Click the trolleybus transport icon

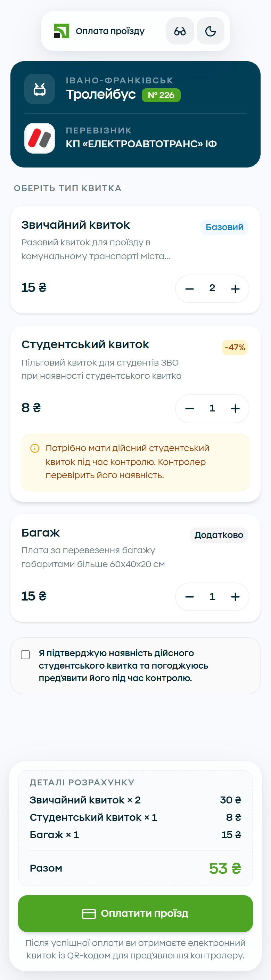40,89
